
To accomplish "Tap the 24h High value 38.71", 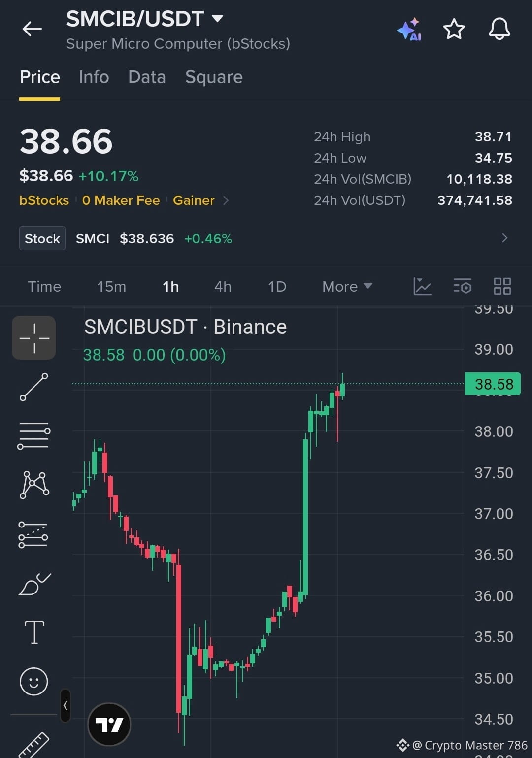I will (493, 137).
